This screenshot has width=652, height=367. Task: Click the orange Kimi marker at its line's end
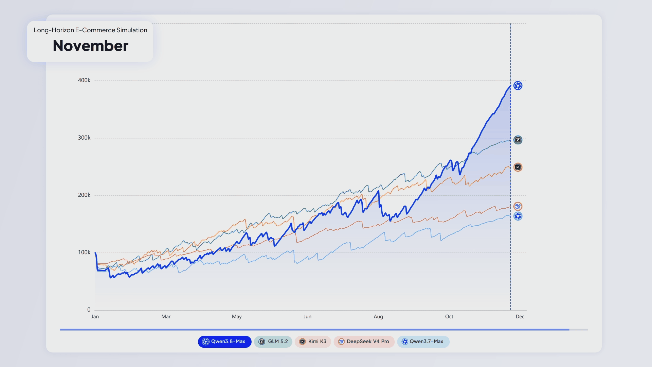518,167
